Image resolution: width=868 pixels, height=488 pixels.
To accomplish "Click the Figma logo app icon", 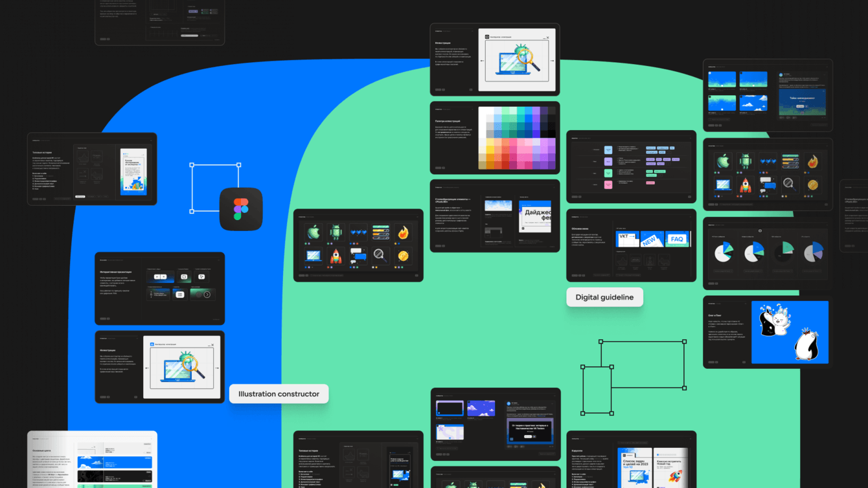I will tap(241, 209).
